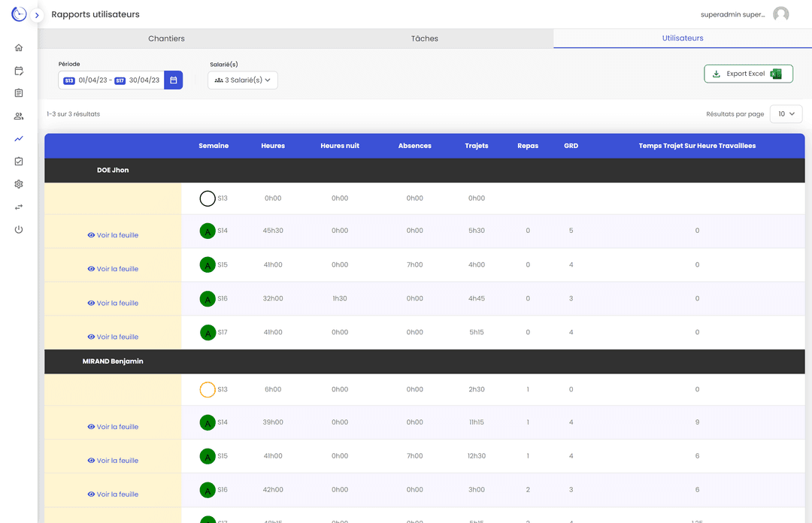
Task: Click the power logout icon
Action: [x=19, y=229]
